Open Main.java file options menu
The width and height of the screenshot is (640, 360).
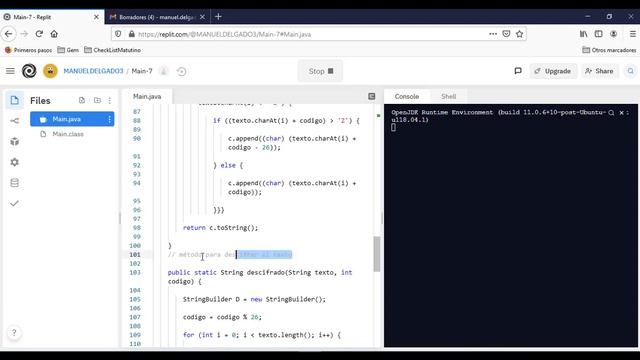click(x=109, y=119)
